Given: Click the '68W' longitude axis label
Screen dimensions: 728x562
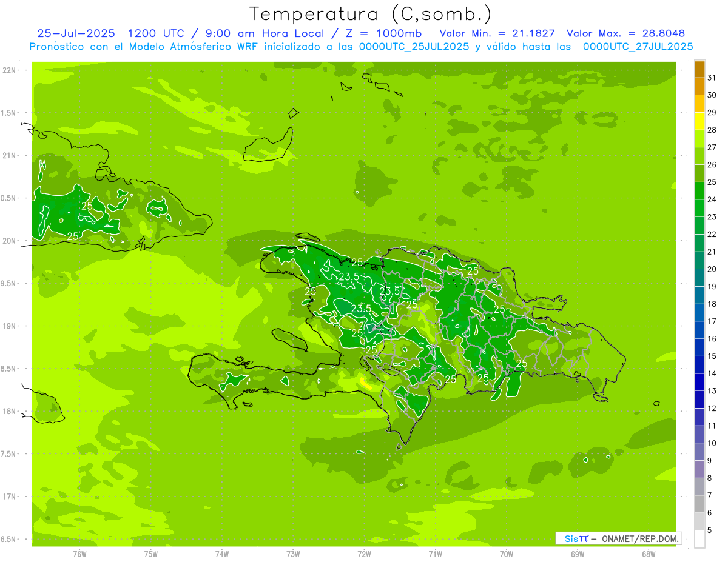Looking at the screenshot, I should coord(649,554).
